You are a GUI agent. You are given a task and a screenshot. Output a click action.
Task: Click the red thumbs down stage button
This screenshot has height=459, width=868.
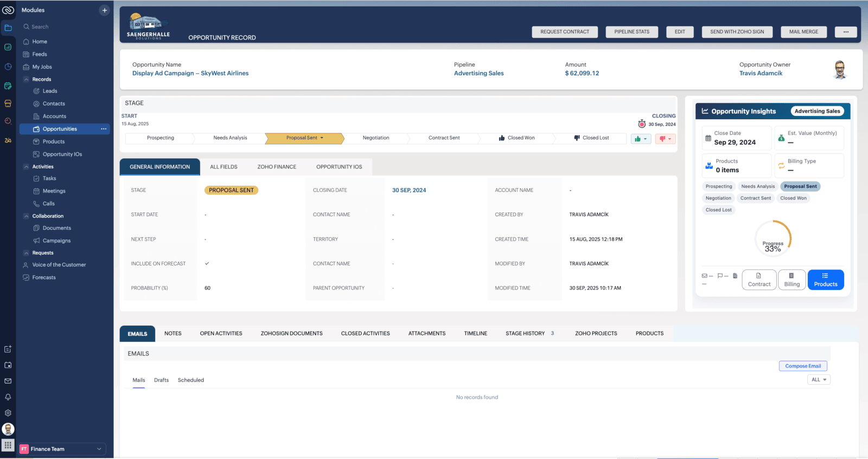click(665, 139)
